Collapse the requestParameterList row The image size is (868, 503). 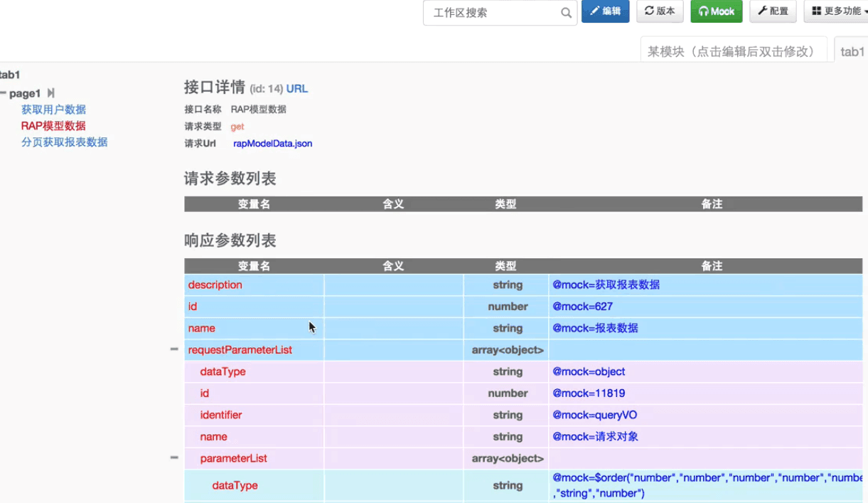click(174, 349)
